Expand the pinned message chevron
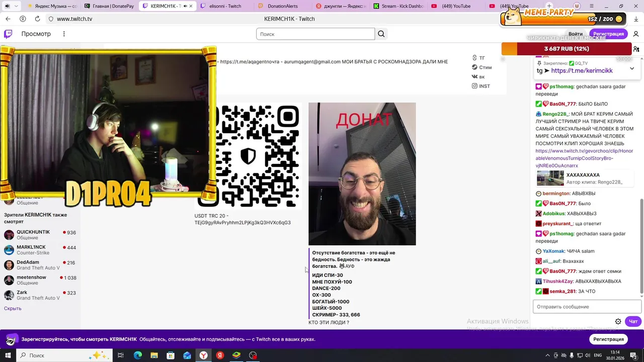 632,68
